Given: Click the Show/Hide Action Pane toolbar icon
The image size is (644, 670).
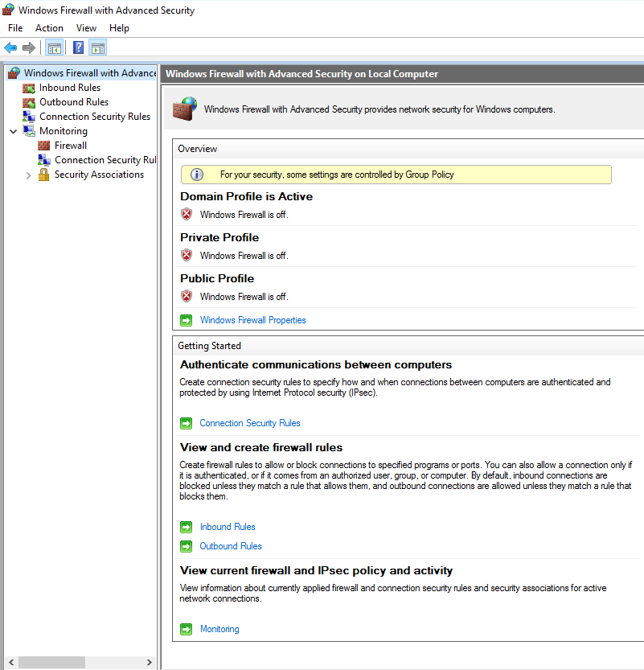Looking at the screenshot, I should (97, 47).
